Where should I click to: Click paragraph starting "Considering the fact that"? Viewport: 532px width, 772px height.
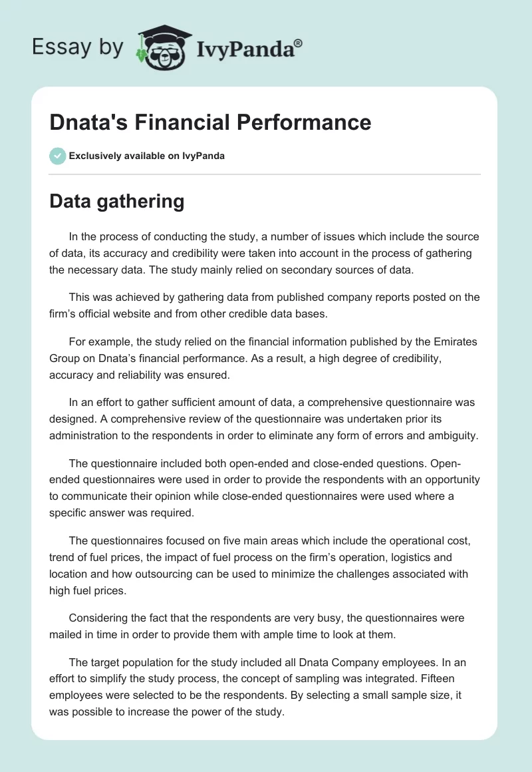coord(265,626)
